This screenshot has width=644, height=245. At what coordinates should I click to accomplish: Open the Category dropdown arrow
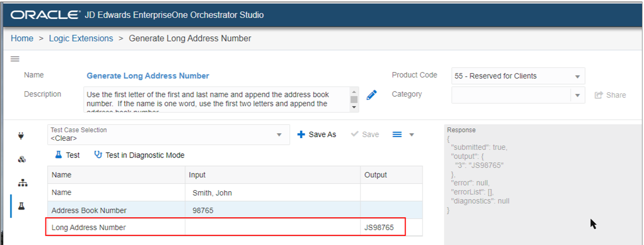(577, 95)
